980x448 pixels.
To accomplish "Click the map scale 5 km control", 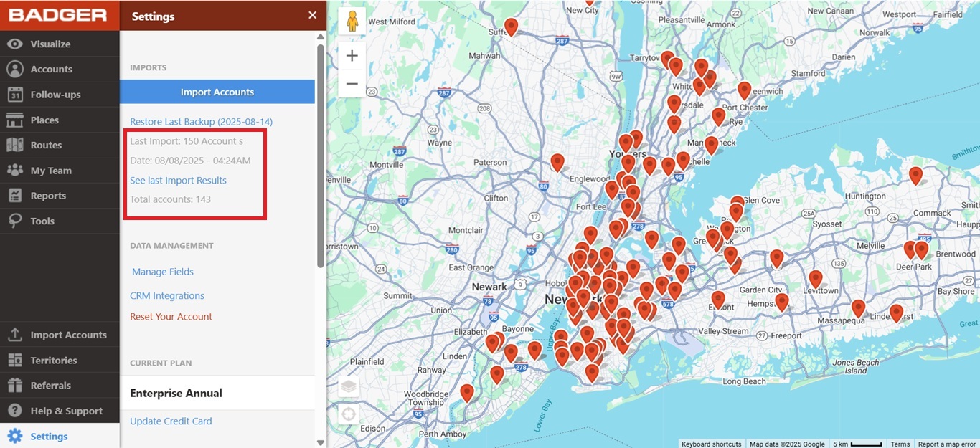I will (857, 444).
